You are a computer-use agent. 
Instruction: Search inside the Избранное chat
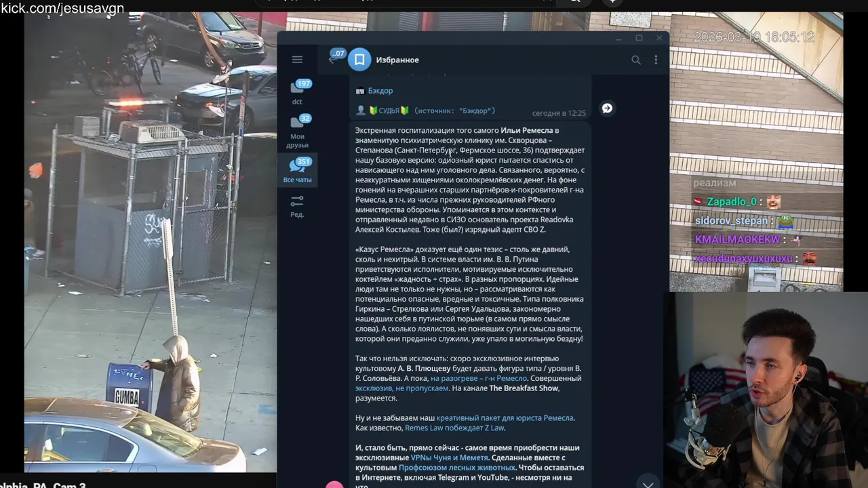[636, 60]
